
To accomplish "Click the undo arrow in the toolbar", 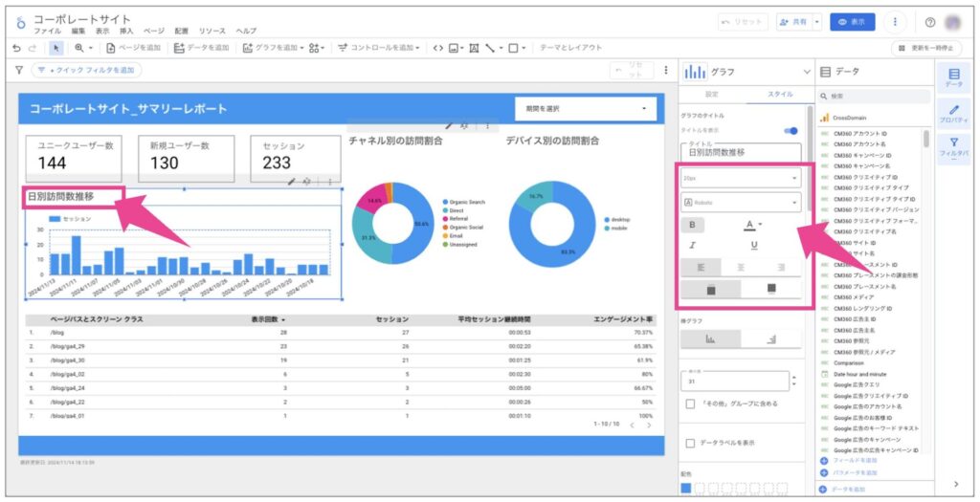I will tap(17, 48).
